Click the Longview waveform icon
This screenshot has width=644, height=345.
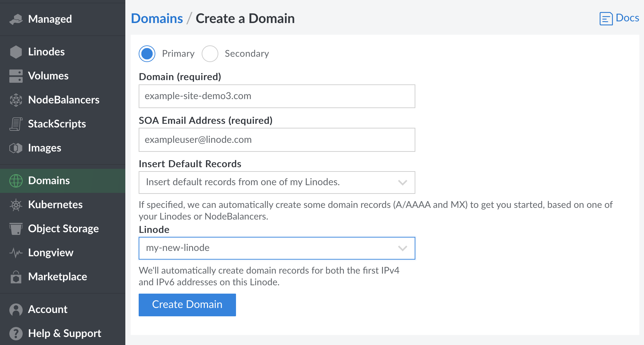(x=15, y=253)
